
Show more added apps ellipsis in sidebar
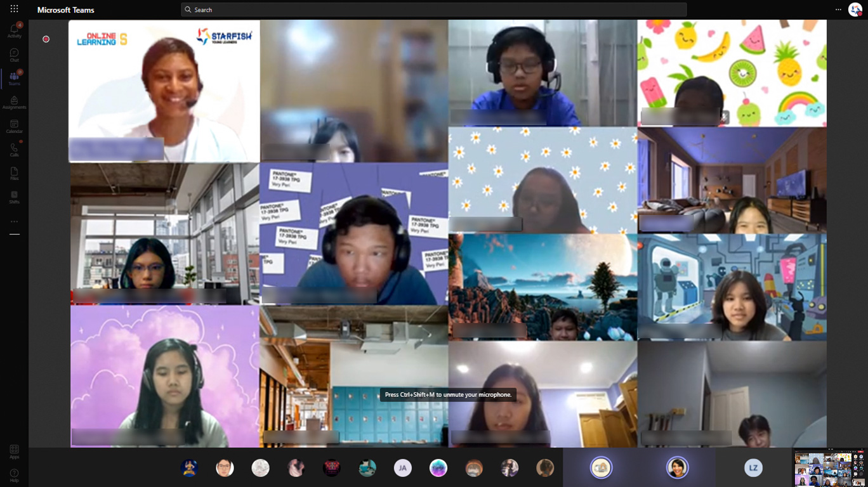pos(14,221)
